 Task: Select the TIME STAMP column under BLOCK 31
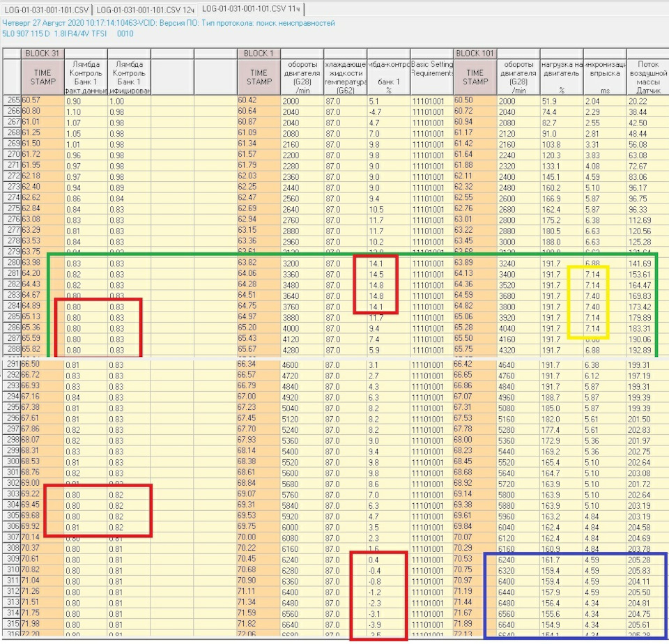click(43, 77)
